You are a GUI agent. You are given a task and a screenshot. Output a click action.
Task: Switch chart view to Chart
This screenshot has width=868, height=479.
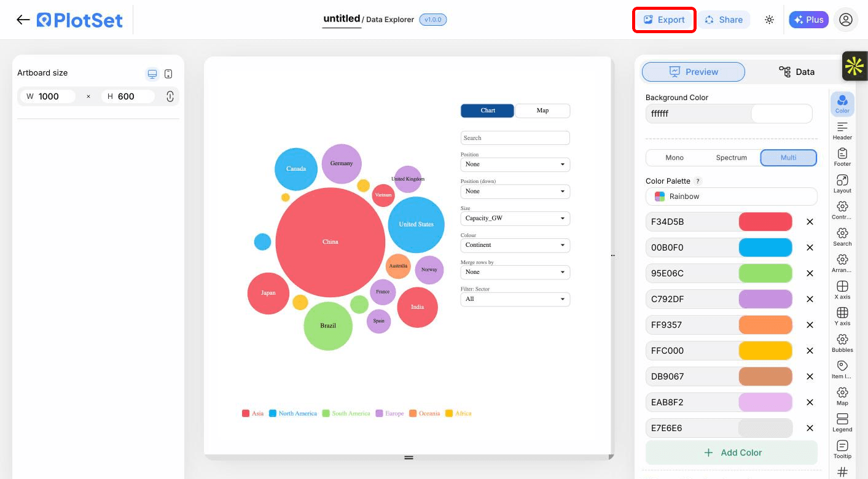pos(488,111)
